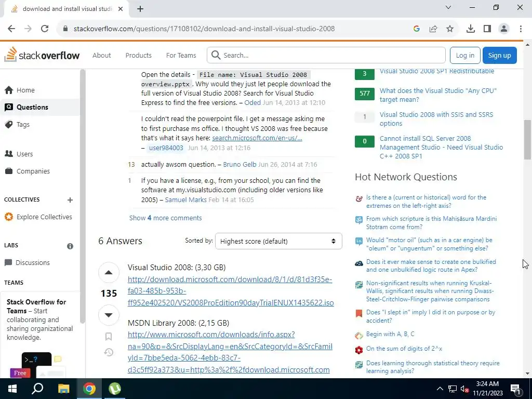Bookmark page with star icon
This screenshot has height=399, width=532.
[x=450, y=29]
